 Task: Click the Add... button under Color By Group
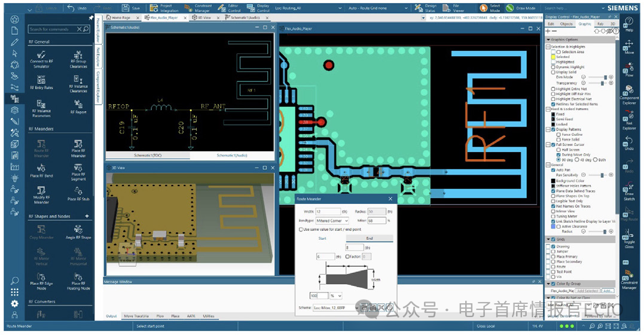pos(608,291)
